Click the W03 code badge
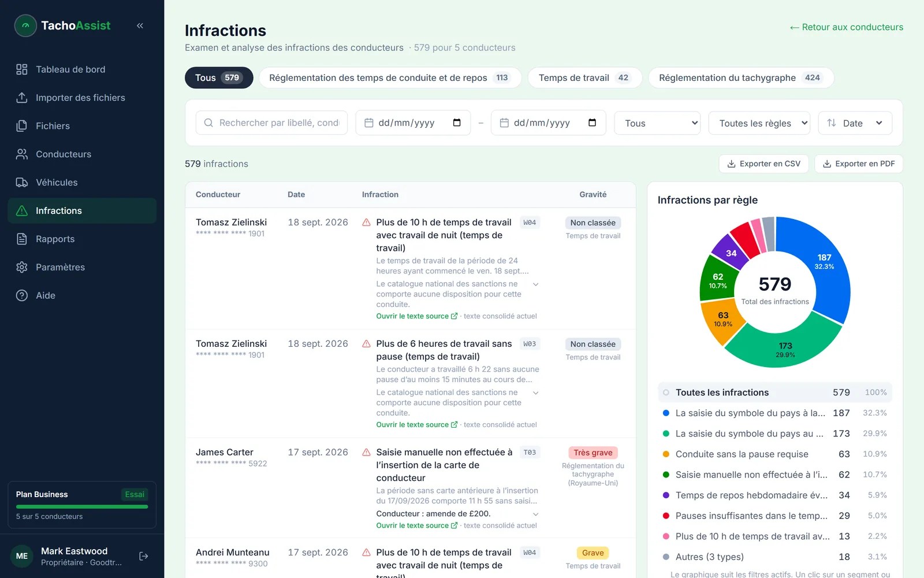This screenshot has height=578, width=924. click(530, 344)
